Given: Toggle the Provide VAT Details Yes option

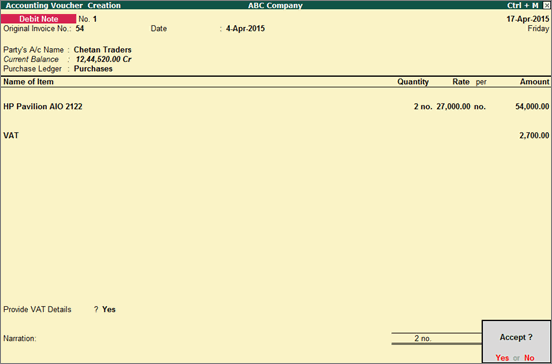Looking at the screenshot, I should point(109,309).
